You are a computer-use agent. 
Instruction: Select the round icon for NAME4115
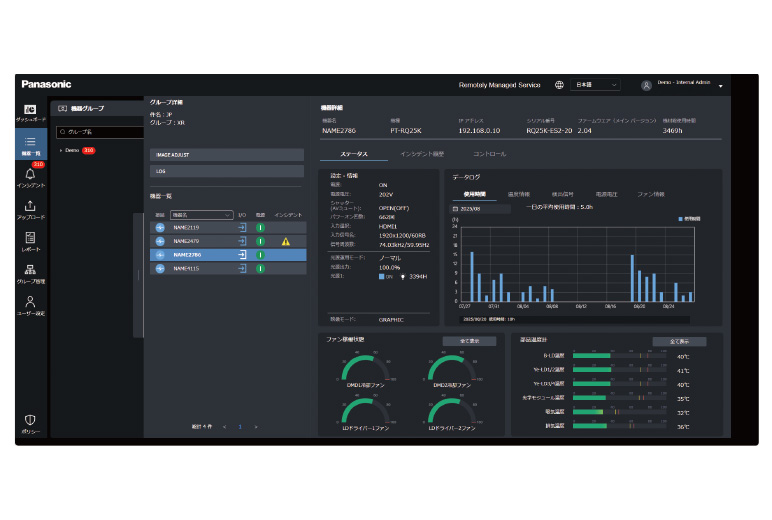tap(159, 268)
